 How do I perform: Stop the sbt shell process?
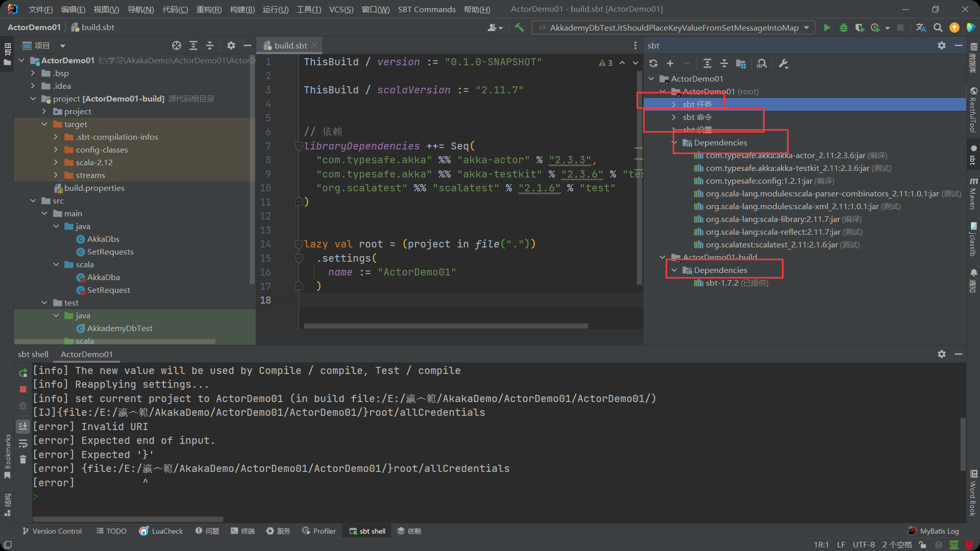pyautogui.click(x=23, y=389)
